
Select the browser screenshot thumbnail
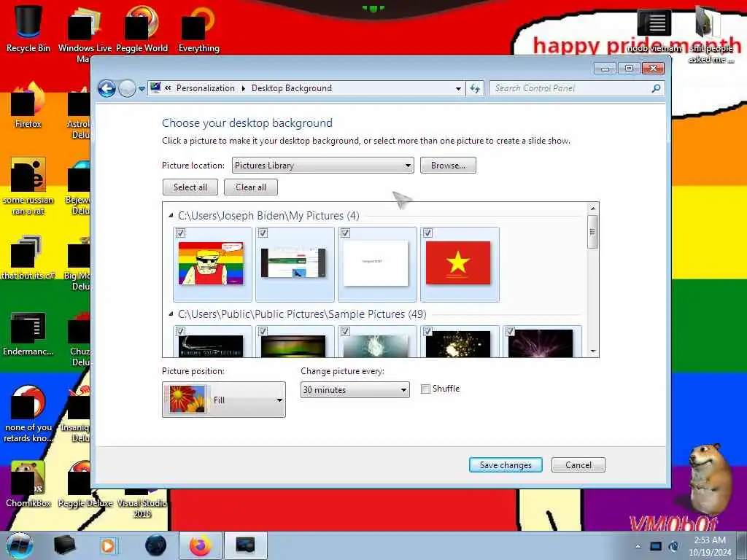[293, 262]
